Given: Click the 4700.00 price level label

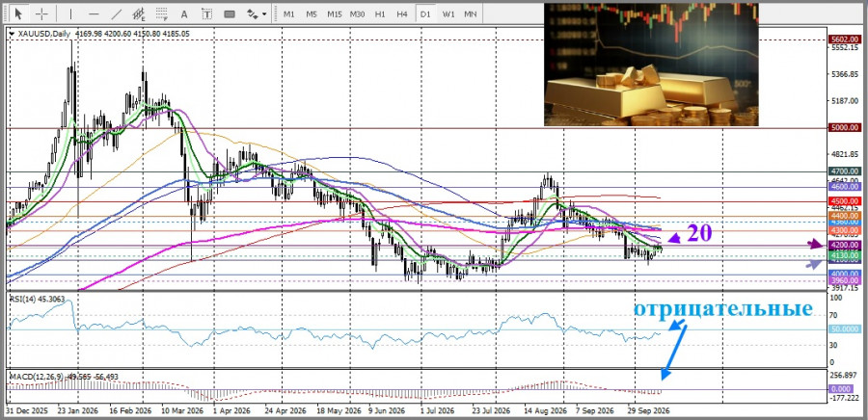Looking at the screenshot, I should pos(844,171).
